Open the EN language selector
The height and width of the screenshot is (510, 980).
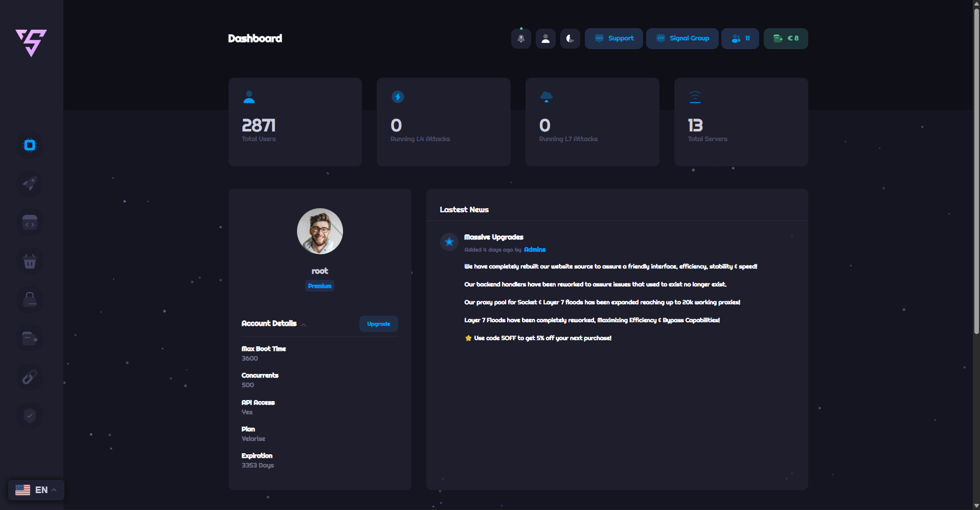(36, 490)
